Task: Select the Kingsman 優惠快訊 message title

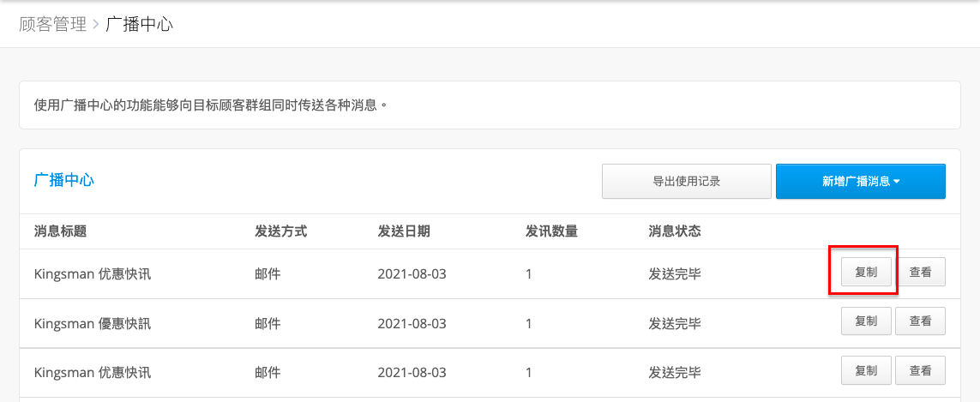Action: pyautogui.click(x=93, y=323)
